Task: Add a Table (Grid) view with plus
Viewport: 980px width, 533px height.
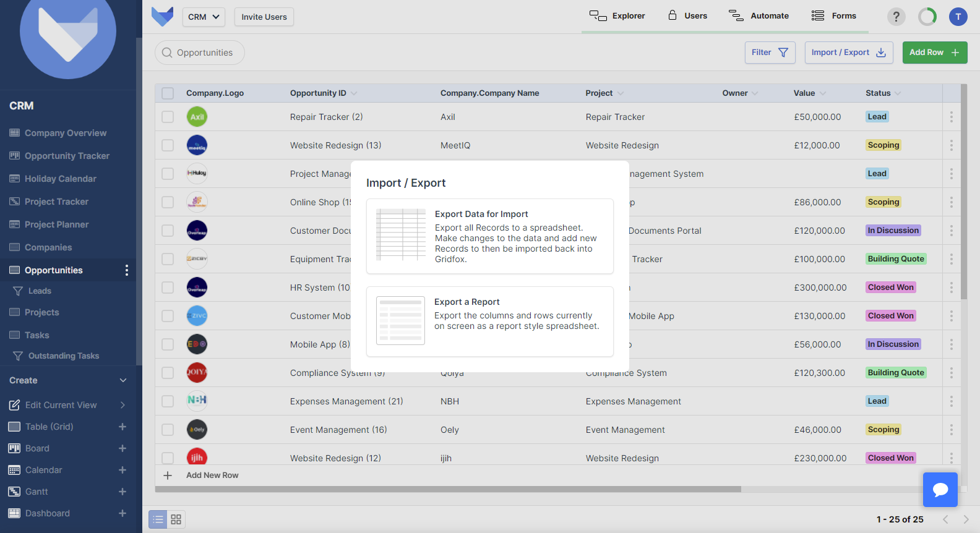Action: [x=123, y=427]
